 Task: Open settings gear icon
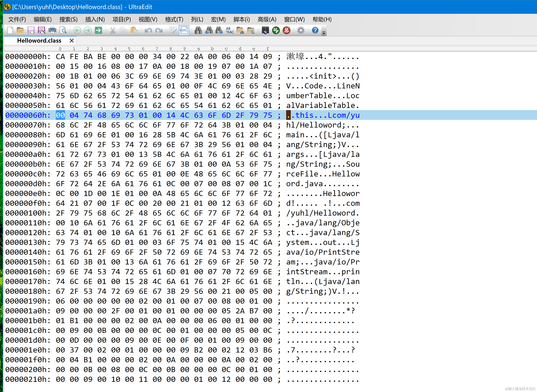coord(301,30)
